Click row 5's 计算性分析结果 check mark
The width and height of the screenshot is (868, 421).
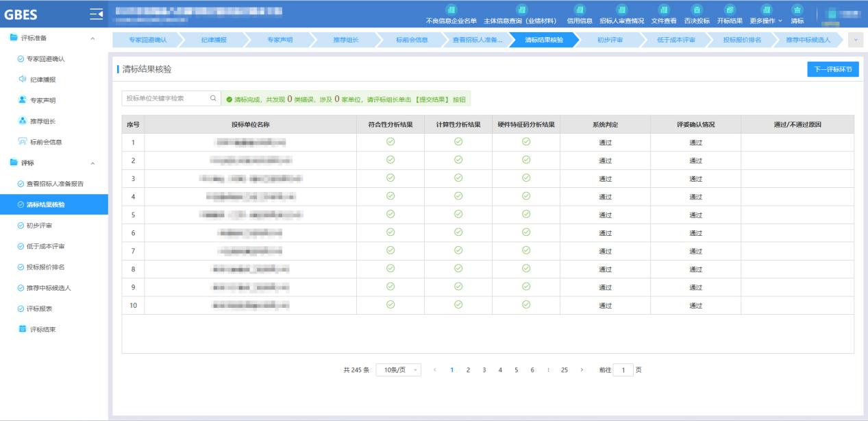458,214
